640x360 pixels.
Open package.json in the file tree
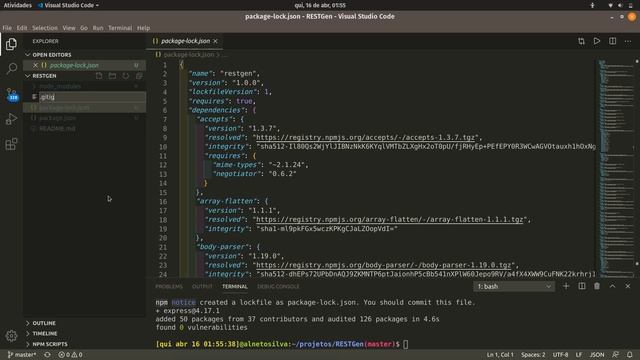point(58,118)
